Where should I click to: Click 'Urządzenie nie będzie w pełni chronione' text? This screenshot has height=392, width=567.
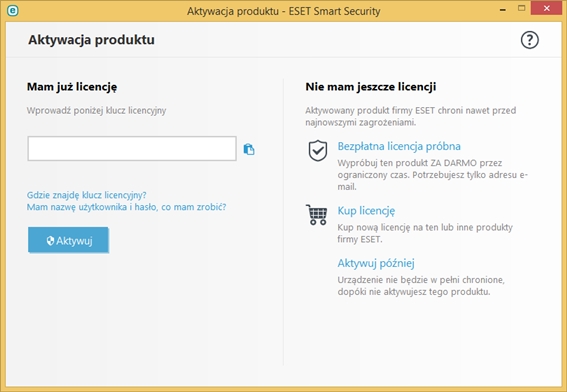421,286
